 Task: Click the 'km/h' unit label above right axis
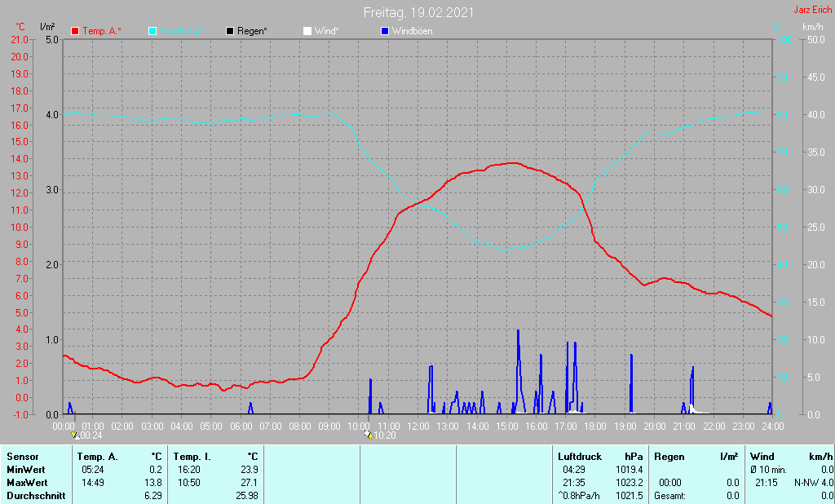(813, 27)
